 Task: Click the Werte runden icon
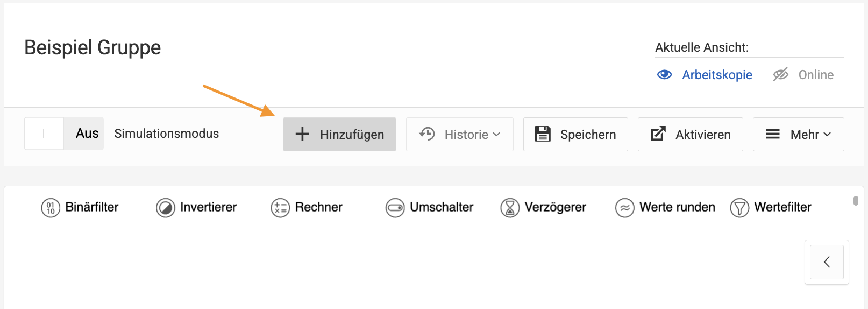click(624, 208)
